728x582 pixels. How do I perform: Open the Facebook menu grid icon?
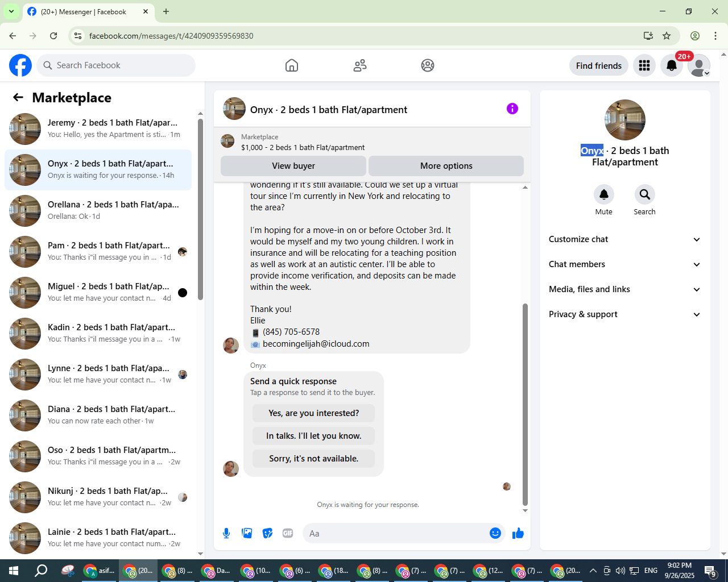coord(644,65)
